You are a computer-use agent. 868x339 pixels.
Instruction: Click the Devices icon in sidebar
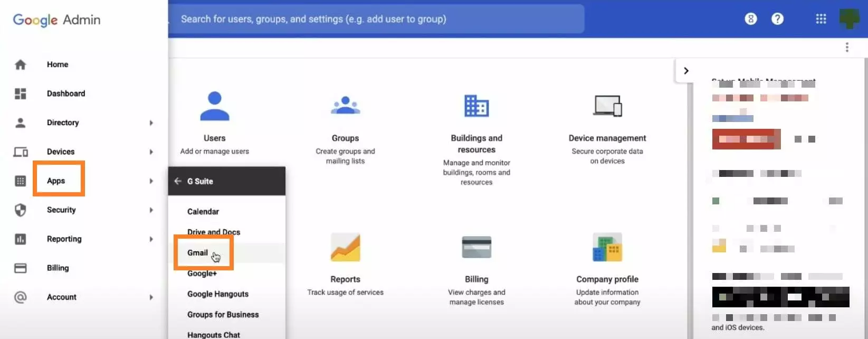(x=21, y=152)
